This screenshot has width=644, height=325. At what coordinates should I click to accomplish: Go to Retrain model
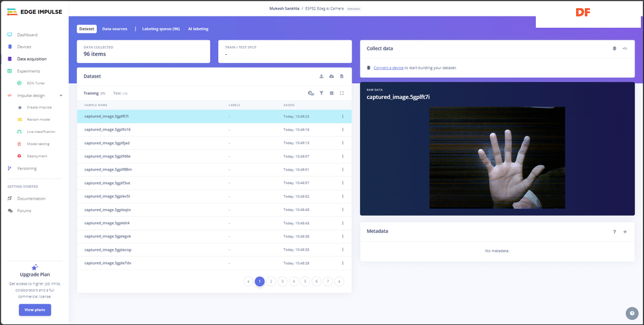tap(38, 120)
